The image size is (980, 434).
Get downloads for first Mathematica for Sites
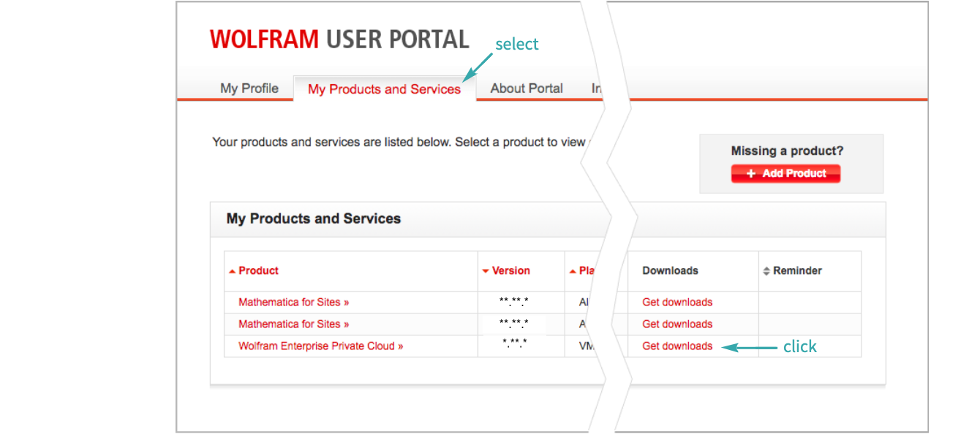coord(676,302)
